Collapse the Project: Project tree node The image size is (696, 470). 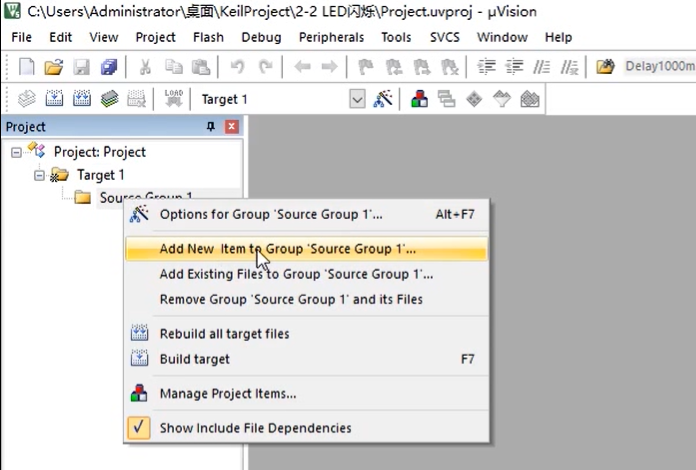[x=16, y=153]
